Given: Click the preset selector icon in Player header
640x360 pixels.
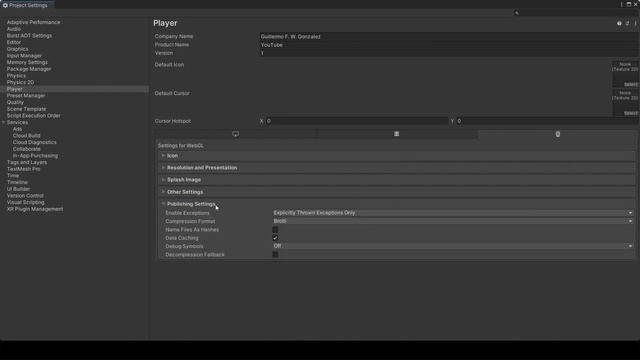Looking at the screenshot, I should (627, 23).
